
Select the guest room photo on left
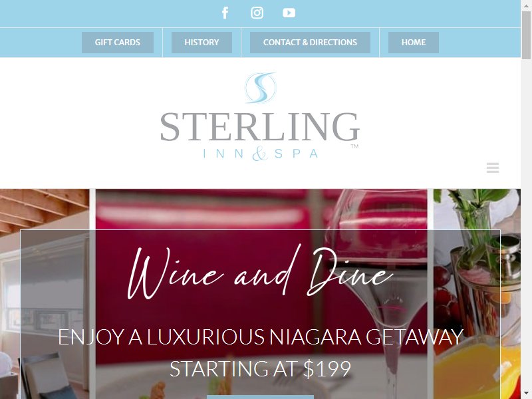(x=45, y=294)
